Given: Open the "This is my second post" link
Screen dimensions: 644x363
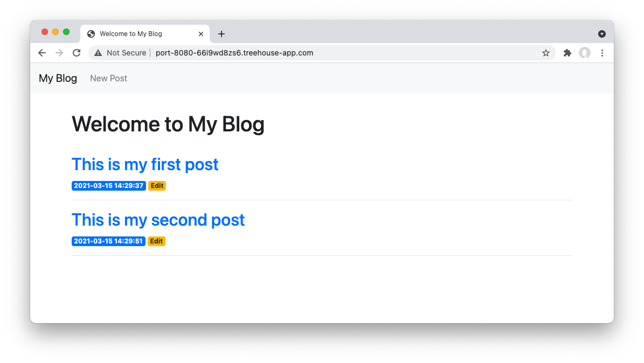Looking at the screenshot, I should [158, 220].
